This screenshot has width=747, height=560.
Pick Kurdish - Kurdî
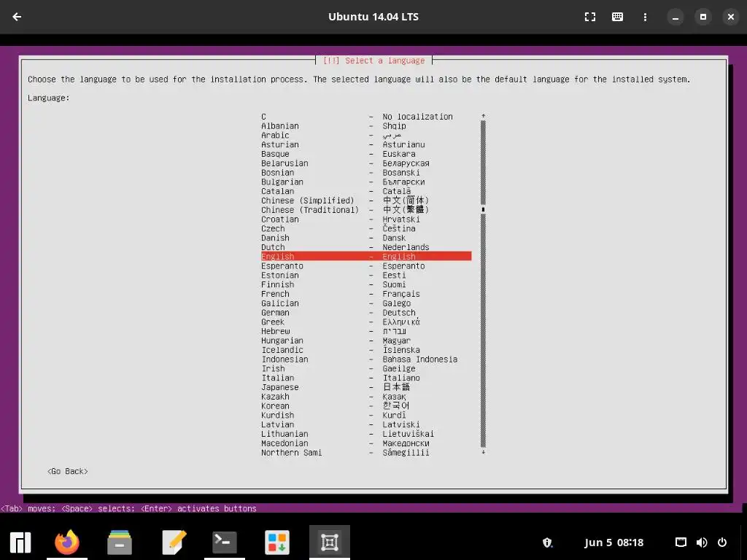point(366,415)
